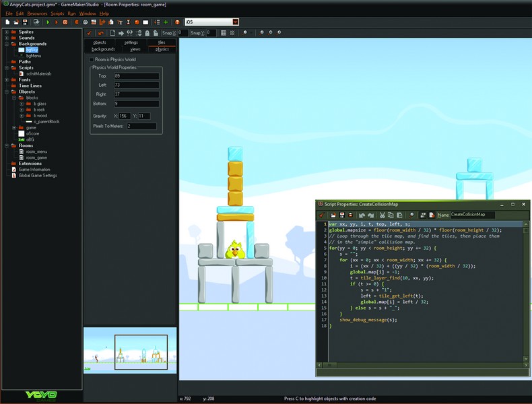The width and height of the screenshot is (532, 404).
Task: Open the Resources menu
Action: tap(37, 13)
